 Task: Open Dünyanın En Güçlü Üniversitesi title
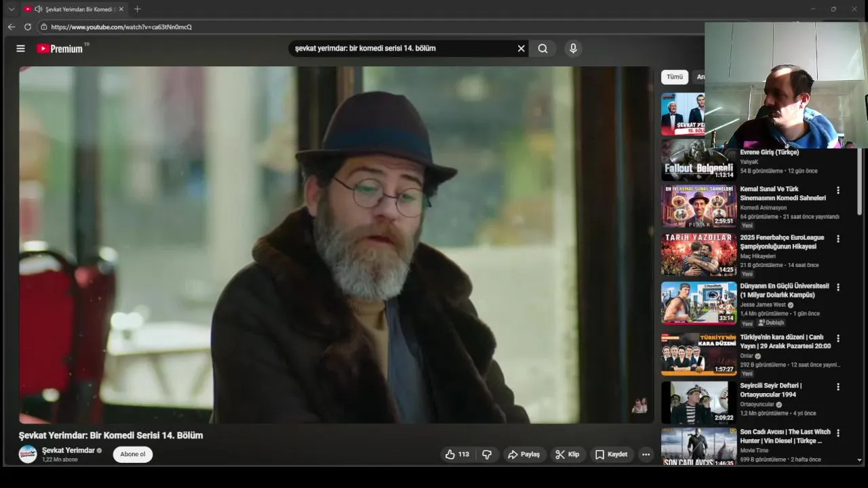tap(785, 290)
